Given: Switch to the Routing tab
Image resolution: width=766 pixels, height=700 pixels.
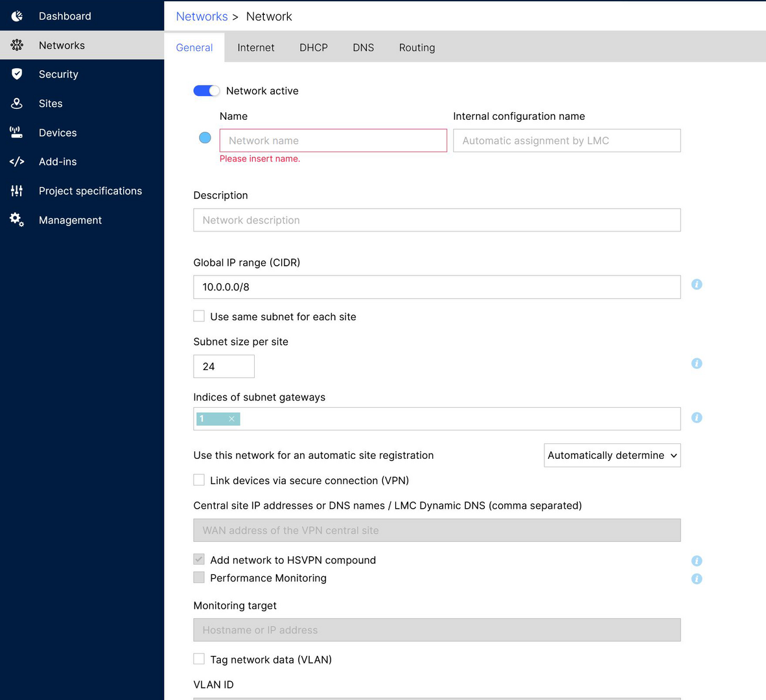Looking at the screenshot, I should point(417,47).
